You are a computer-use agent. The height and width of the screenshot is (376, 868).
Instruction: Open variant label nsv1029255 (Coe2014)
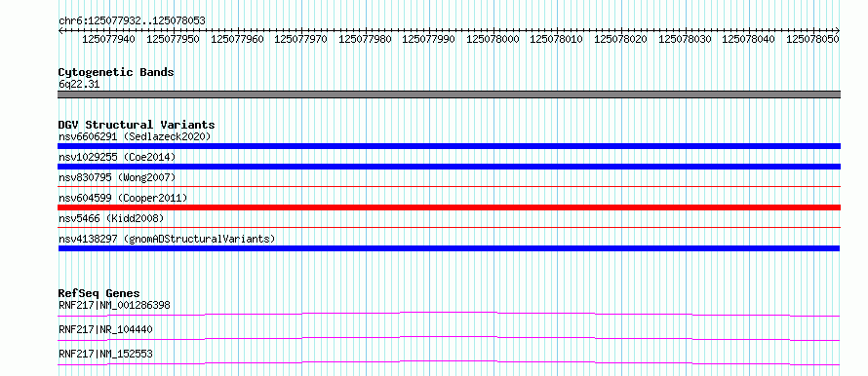pos(117,157)
